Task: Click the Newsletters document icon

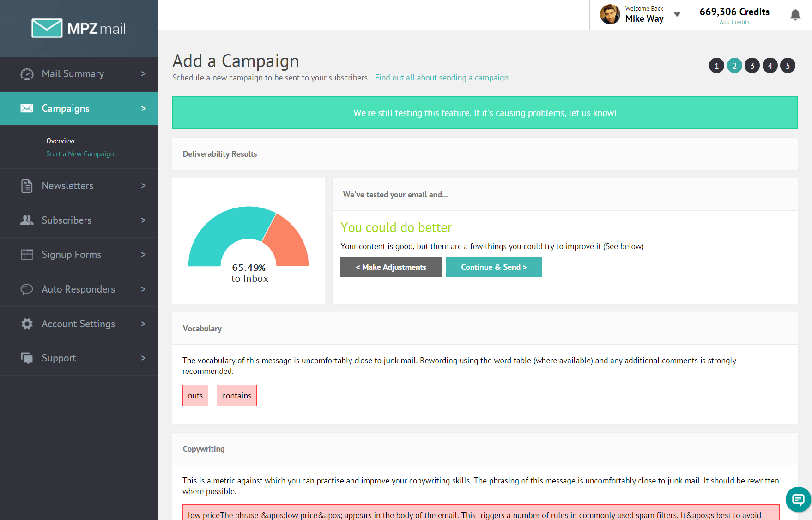Action: point(27,186)
